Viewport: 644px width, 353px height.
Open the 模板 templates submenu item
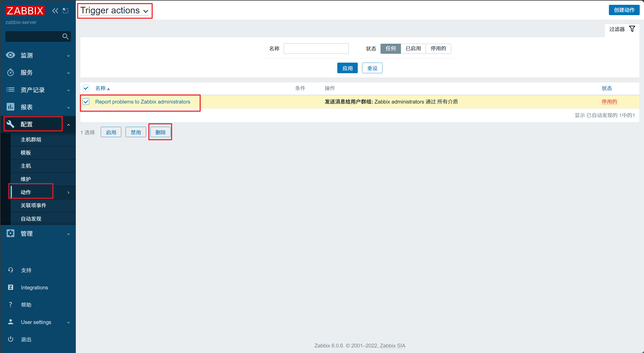[x=26, y=153]
